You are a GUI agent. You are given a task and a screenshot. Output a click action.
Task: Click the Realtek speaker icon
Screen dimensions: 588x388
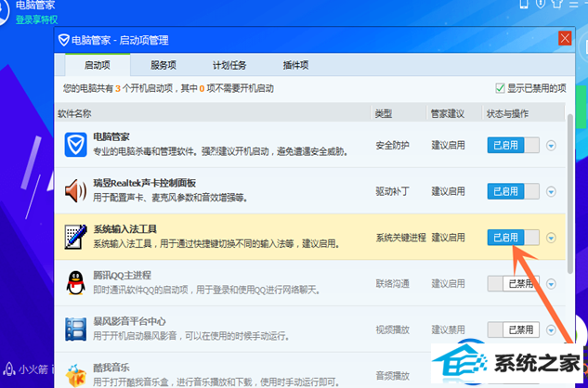point(75,191)
